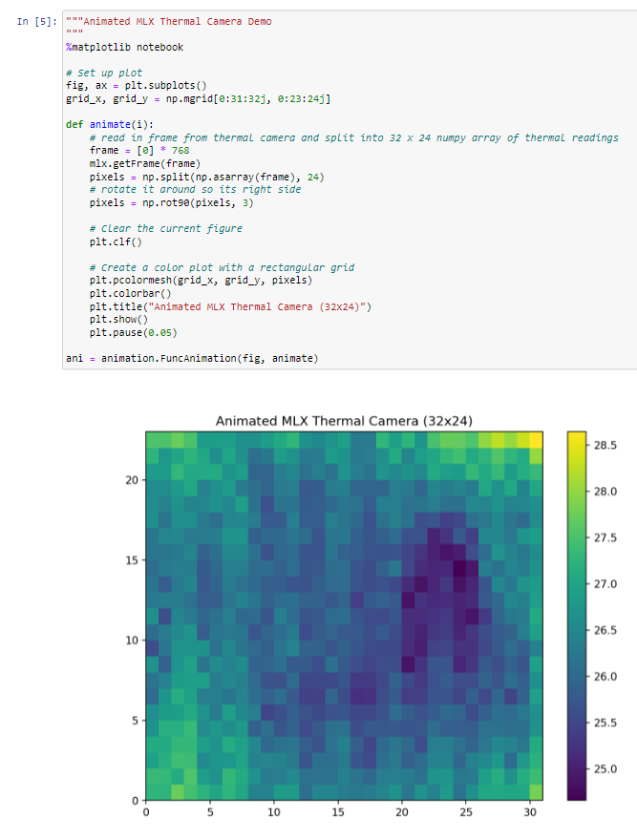This screenshot has height=840, width=637.
Task: Click the 'plt.colorbar()' line
Action: pos(130,294)
